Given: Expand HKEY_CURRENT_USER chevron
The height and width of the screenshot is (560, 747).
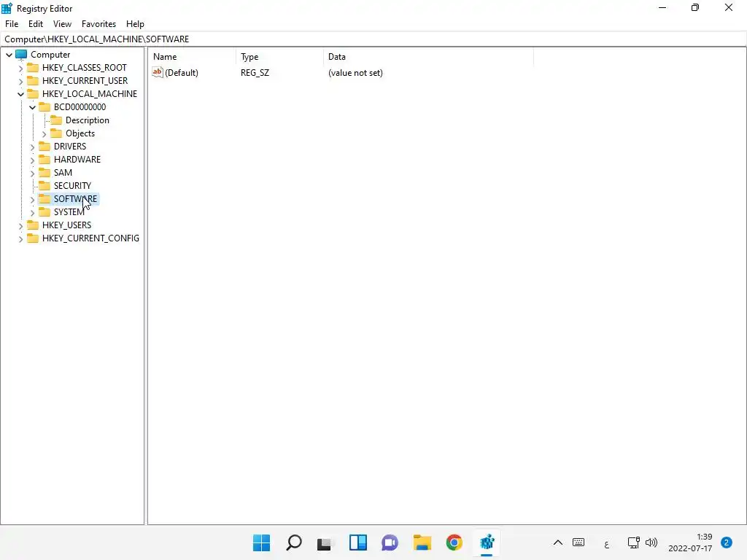Looking at the screenshot, I should (x=20, y=82).
